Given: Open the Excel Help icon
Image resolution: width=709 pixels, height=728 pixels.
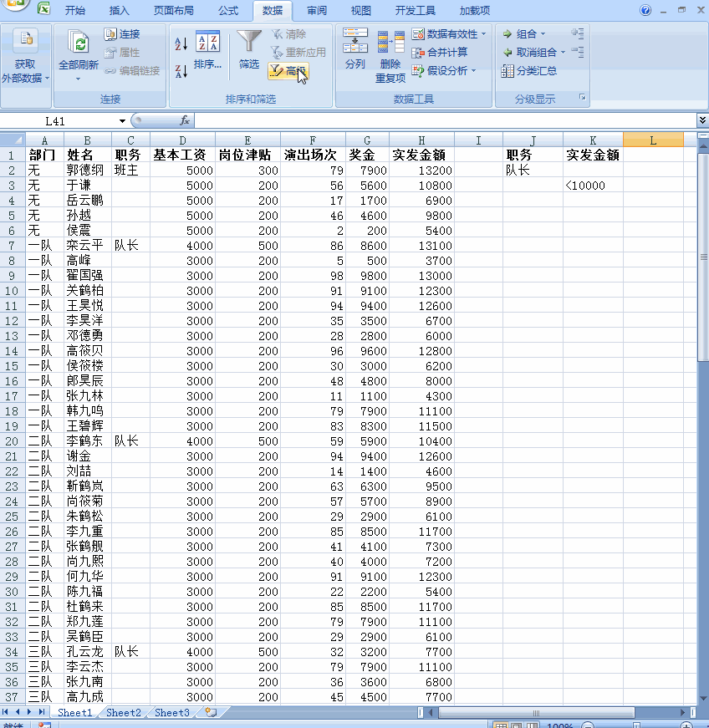Looking at the screenshot, I should (645, 10).
